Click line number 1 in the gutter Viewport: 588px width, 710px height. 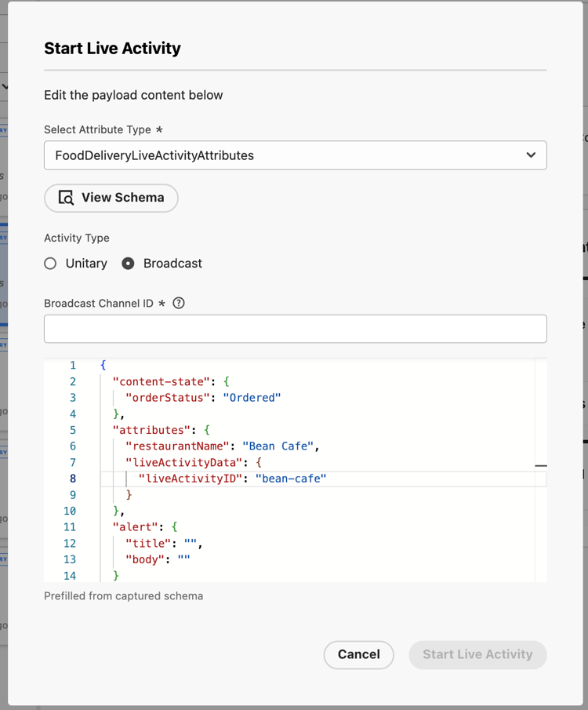click(x=73, y=366)
